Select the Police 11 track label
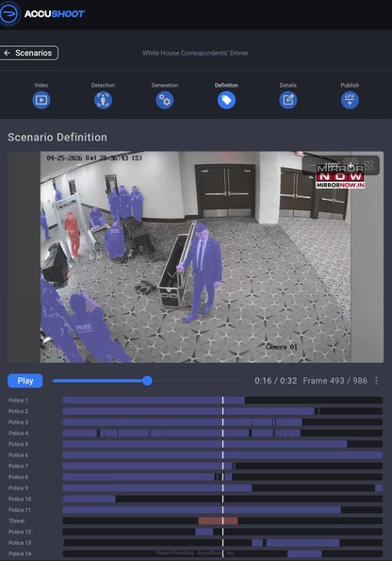Screen dimensions: 392x561 (x=20, y=510)
